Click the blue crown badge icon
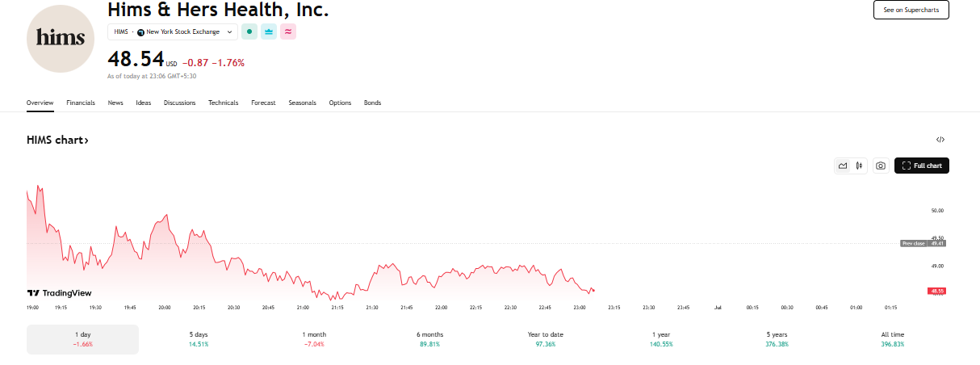The image size is (980, 365). (x=269, y=32)
